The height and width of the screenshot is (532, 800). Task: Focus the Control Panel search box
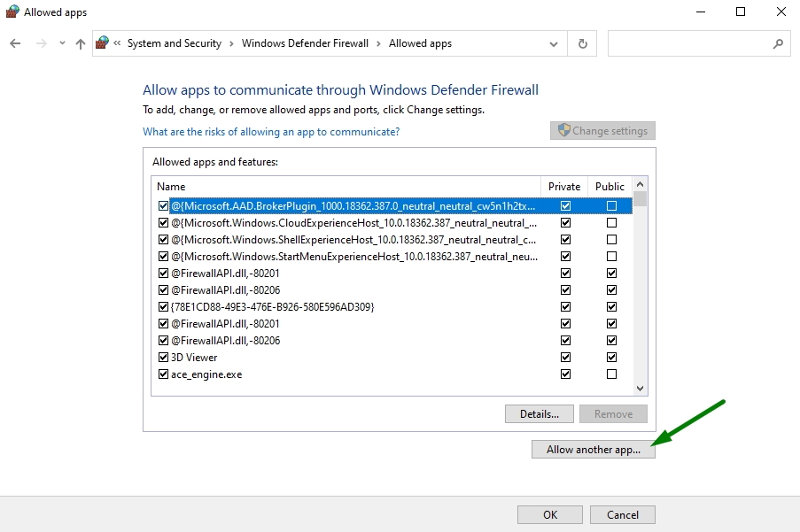pos(699,44)
